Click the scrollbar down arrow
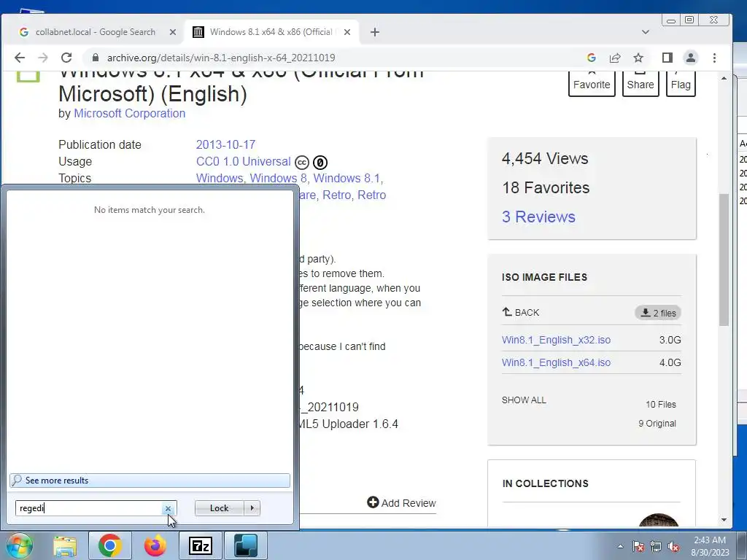Screen dimensions: 747x560 tap(724, 519)
